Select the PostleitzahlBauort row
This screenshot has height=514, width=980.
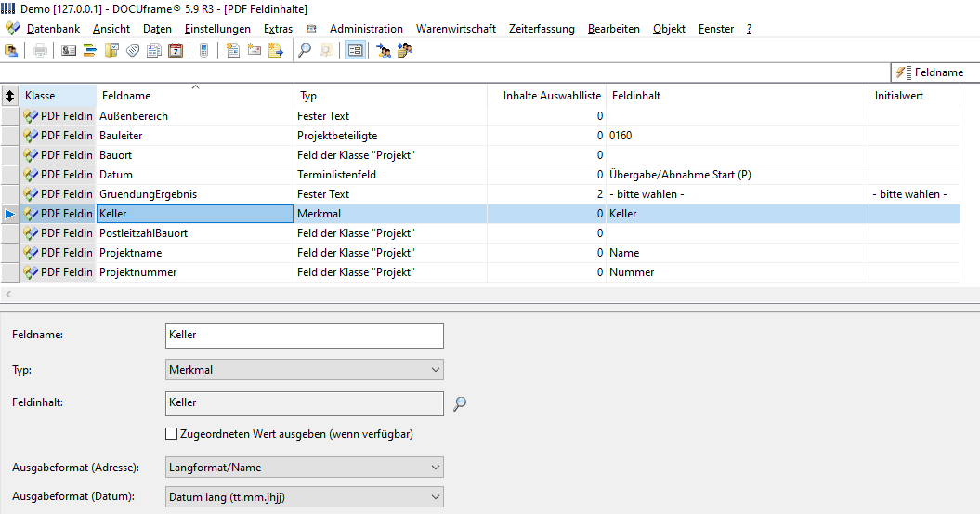click(480, 233)
